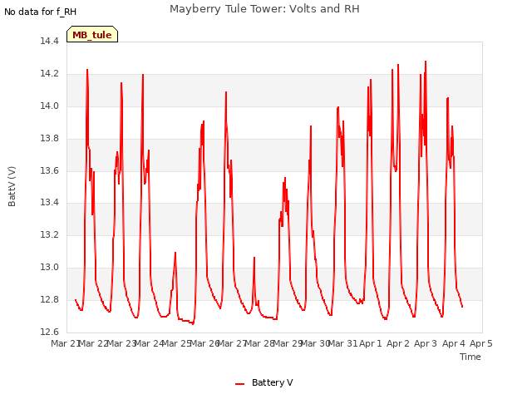Click the Mar 24 x-axis date label
This screenshot has height=399, width=532.
pos(149,343)
